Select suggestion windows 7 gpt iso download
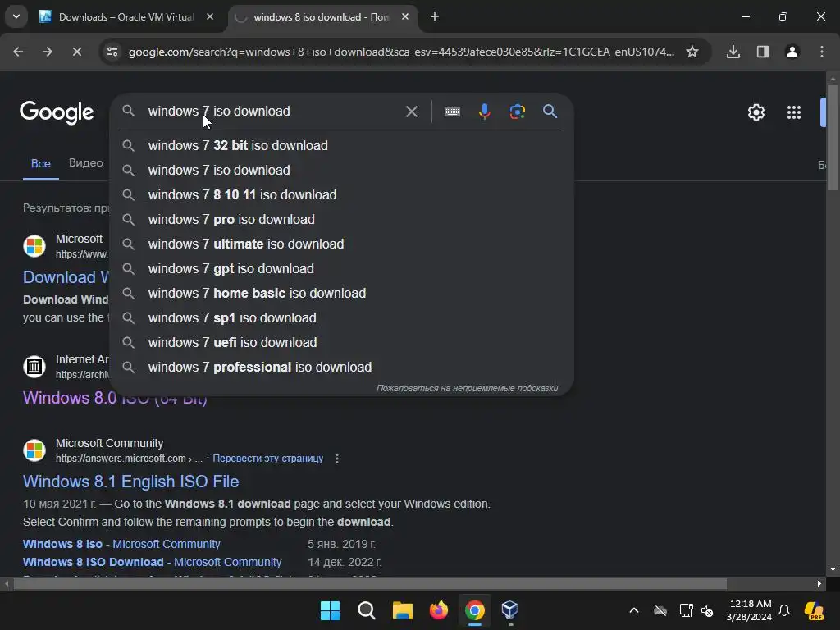 coord(342,269)
